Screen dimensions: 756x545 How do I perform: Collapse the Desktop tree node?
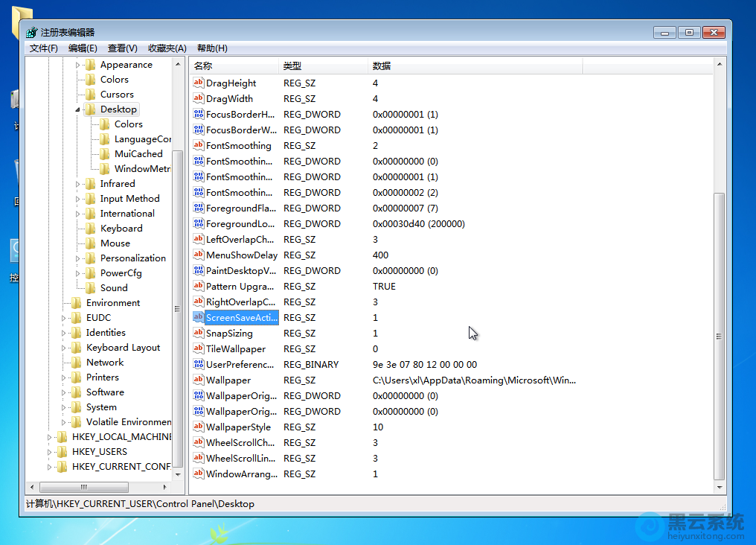pyautogui.click(x=77, y=109)
